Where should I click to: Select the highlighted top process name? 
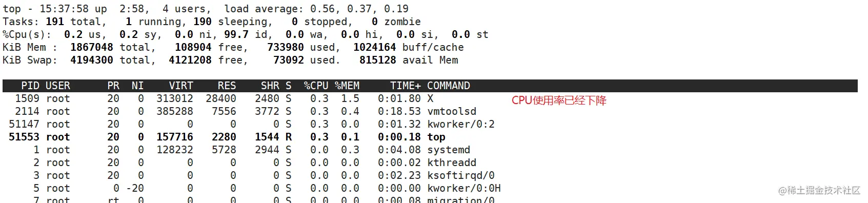(x=436, y=137)
